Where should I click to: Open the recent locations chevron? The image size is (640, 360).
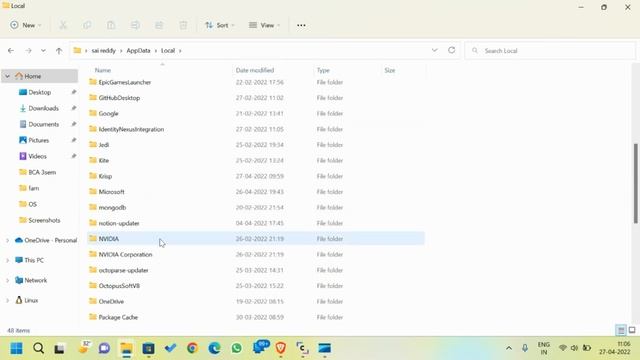[x=43, y=51]
